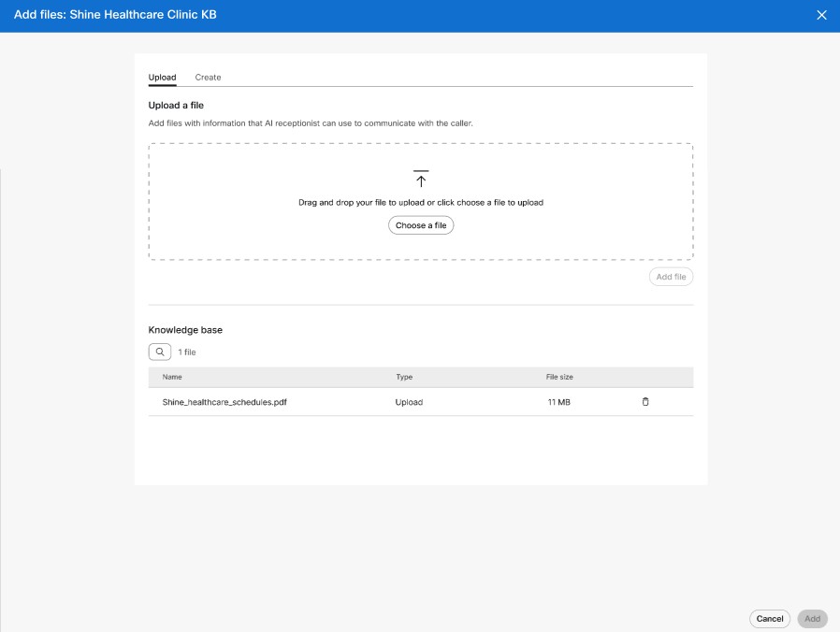This screenshot has width=840, height=632.
Task: Click the Upload type cell
Action: click(410, 402)
